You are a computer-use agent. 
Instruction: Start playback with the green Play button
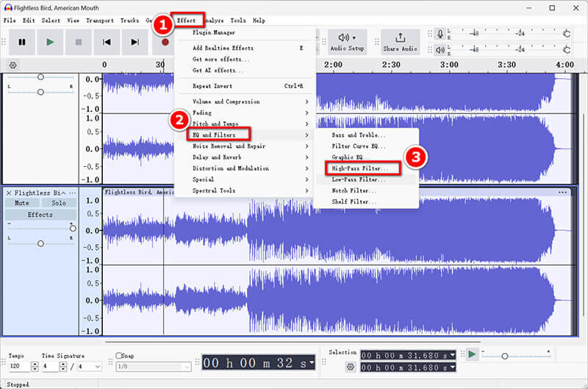[x=50, y=42]
